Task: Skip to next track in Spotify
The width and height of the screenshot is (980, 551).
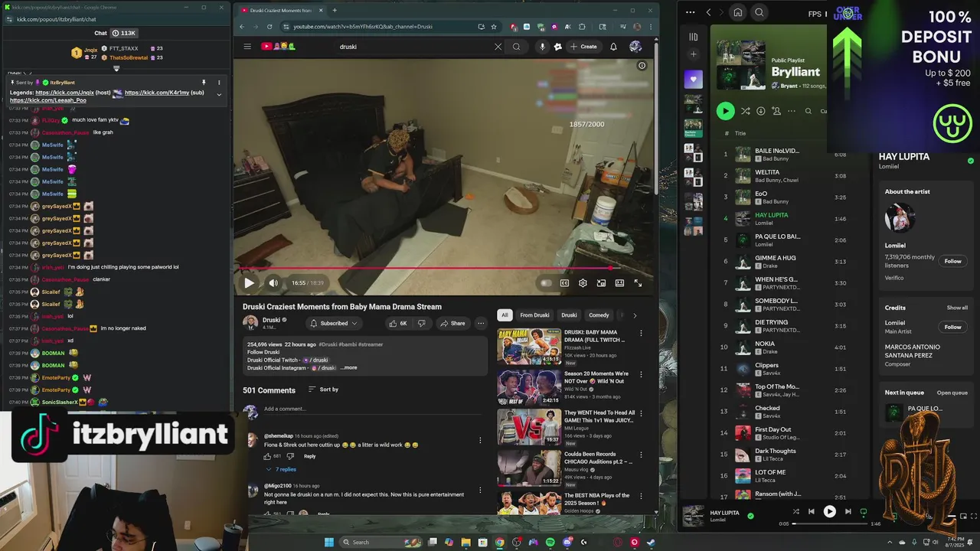Action: [x=848, y=511]
